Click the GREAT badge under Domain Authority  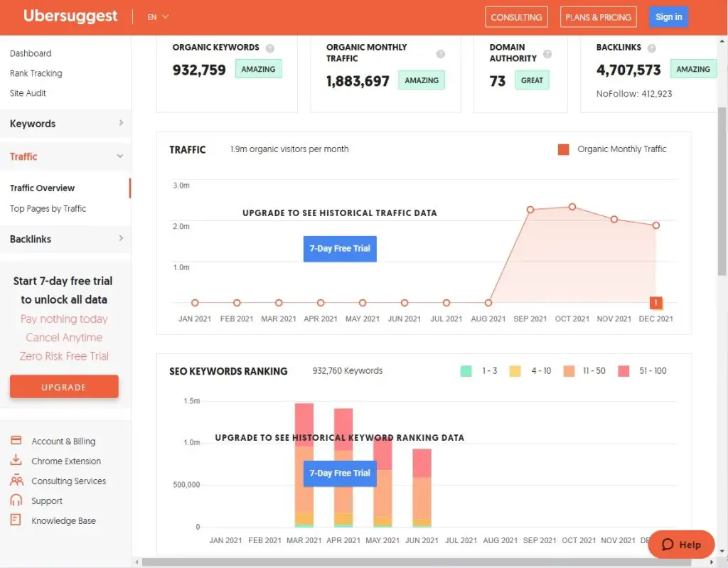pyautogui.click(x=532, y=80)
